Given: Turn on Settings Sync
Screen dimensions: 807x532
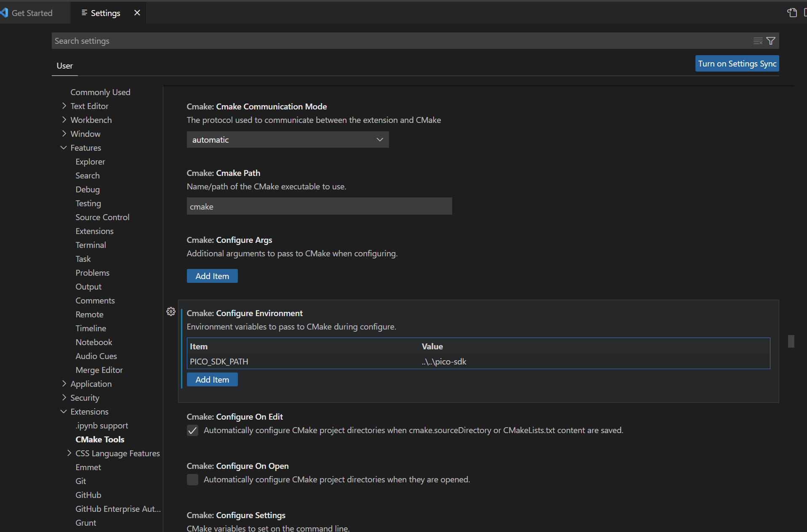Looking at the screenshot, I should point(737,64).
